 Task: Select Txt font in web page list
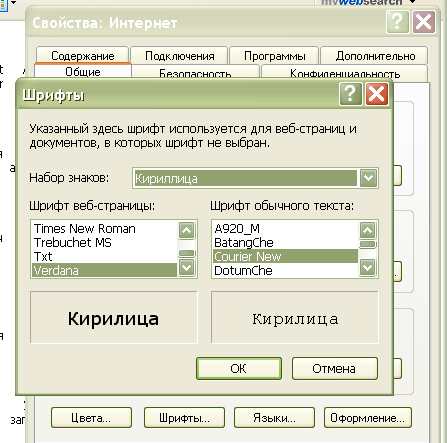[43, 256]
